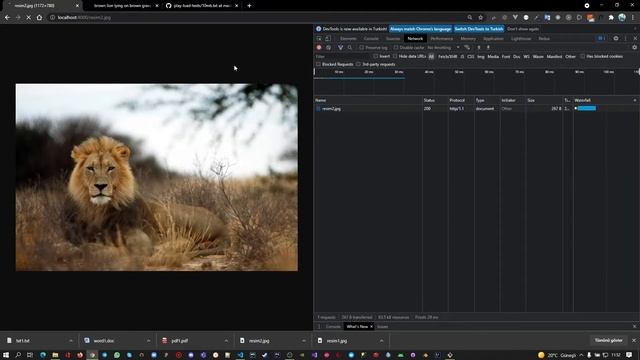
Task: Enable Preserve log checkbox
Action: coord(361,48)
